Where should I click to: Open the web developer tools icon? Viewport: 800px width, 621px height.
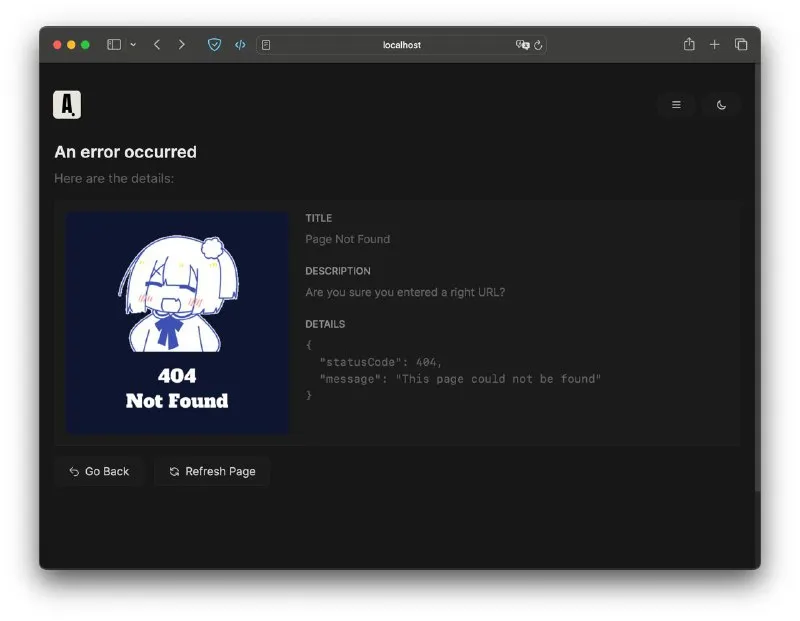240,44
